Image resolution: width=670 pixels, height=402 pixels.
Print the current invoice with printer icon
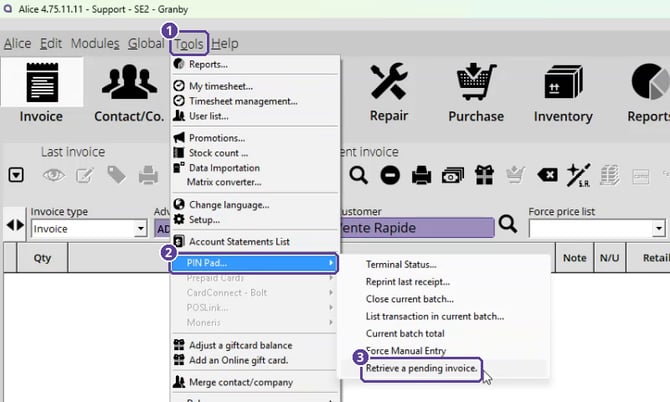(x=421, y=175)
